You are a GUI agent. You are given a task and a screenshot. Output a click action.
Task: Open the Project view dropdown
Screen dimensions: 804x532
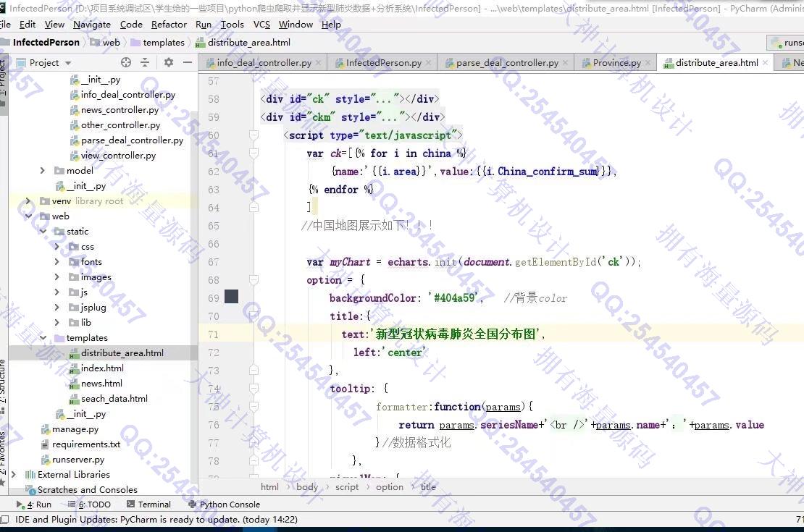pos(68,63)
